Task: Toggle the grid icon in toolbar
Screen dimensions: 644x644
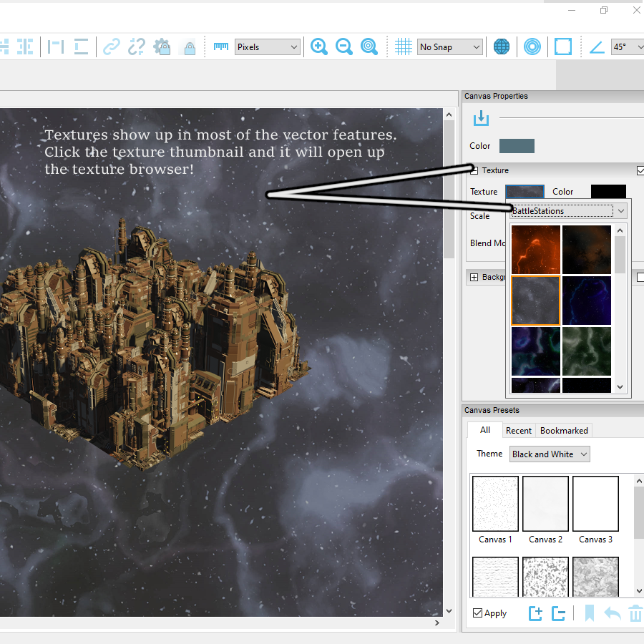Action: [404, 47]
